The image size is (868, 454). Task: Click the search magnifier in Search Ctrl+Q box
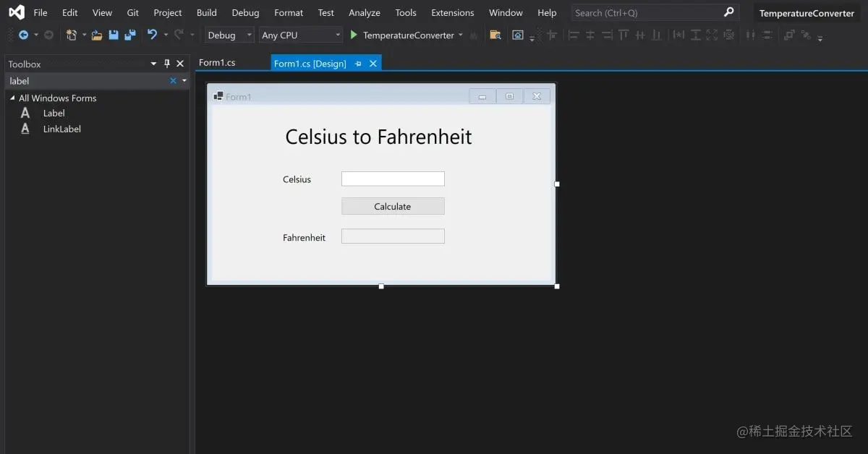728,12
